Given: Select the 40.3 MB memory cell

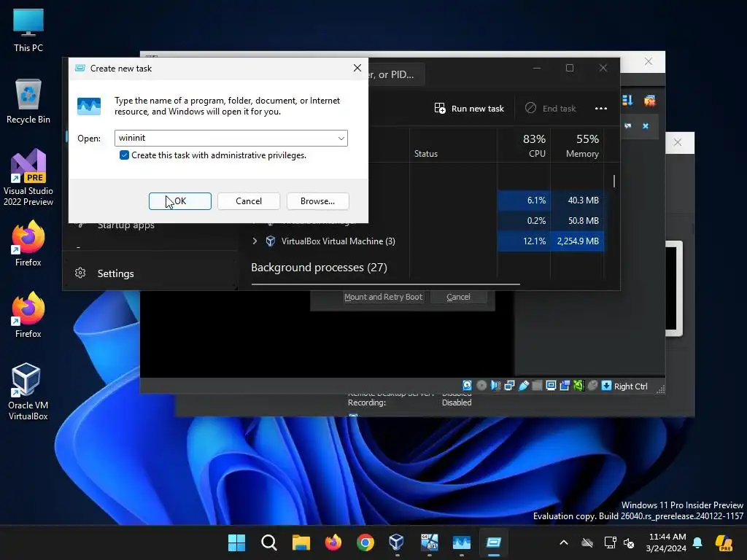Looking at the screenshot, I should click(578, 200).
